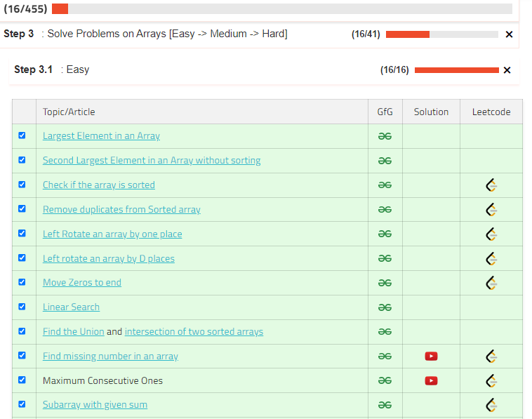The image size is (532, 419).
Task: Open Remove duplicates from Sorted array link
Action: coord(121,209)
